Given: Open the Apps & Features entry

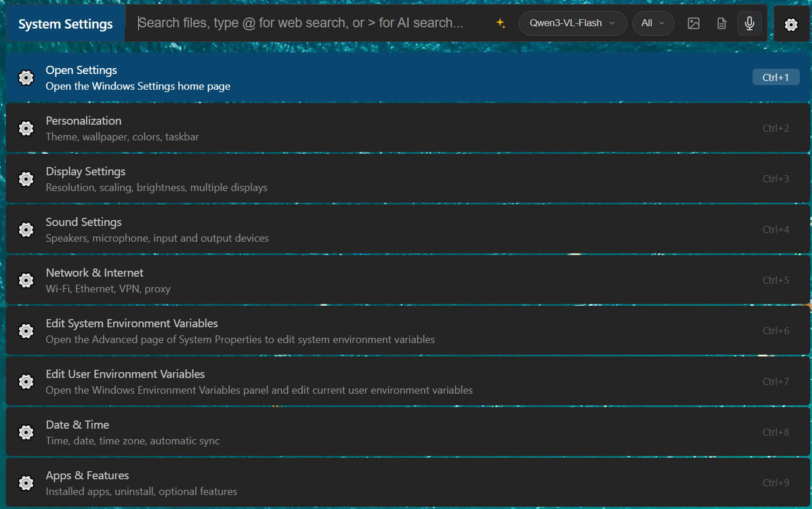Looking at the screenshot, I should point(408,483).
